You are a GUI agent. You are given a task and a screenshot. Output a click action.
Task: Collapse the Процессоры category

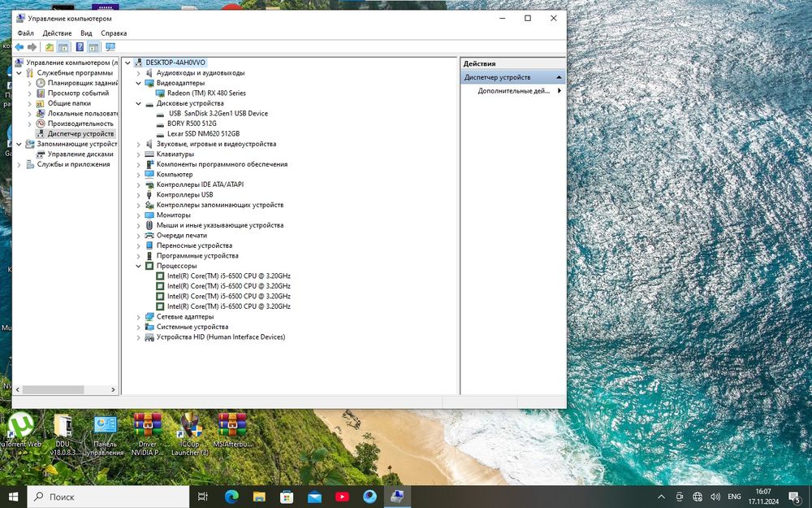tap(139, 266)
